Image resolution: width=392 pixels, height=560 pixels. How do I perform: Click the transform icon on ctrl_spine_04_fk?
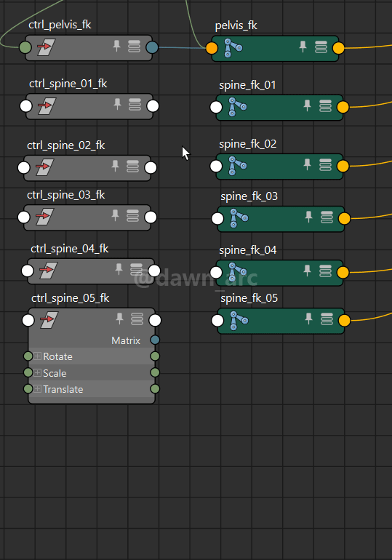pyautogui.click(x=49, y=271)
